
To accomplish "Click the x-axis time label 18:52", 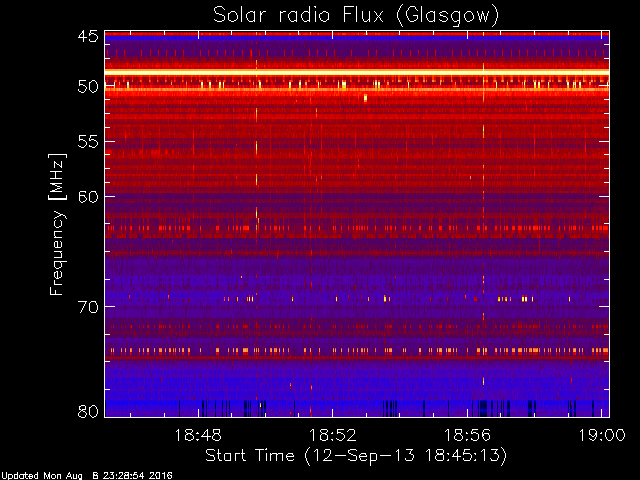I will click(x=333, y=435).
